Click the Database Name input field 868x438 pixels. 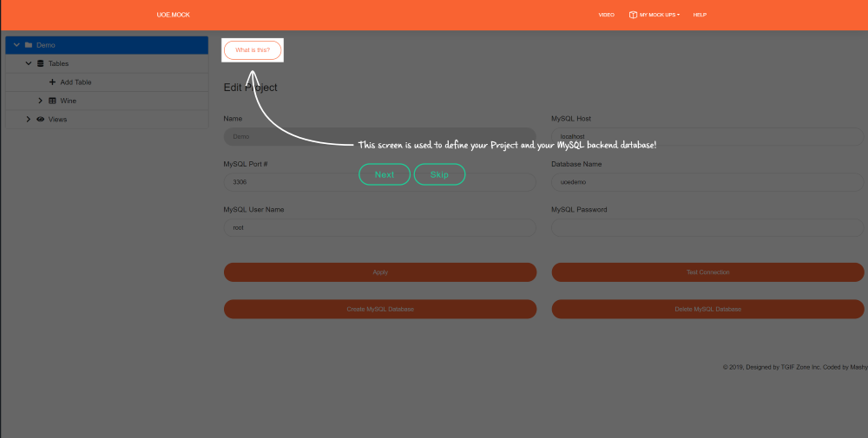click(x=707, y=182)
